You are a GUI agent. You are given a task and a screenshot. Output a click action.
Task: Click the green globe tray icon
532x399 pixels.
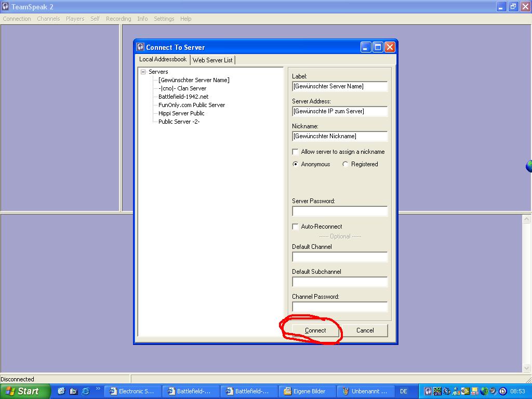(484, 391)
